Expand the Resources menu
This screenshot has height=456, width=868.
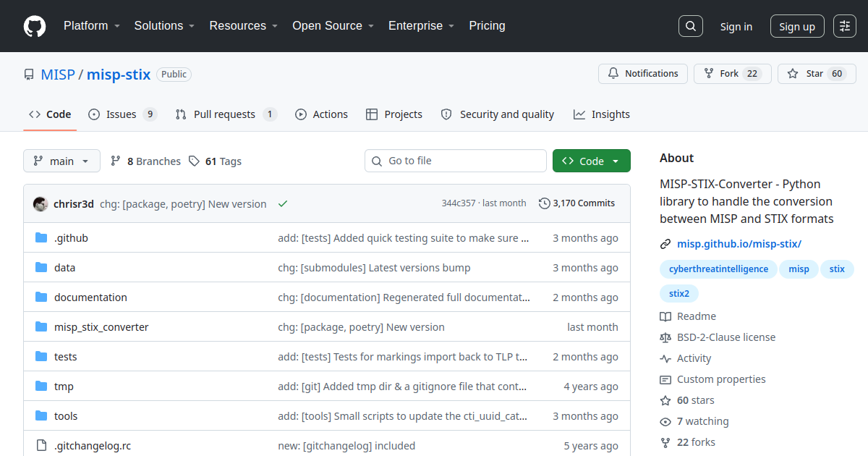click(x=244, y=26)
